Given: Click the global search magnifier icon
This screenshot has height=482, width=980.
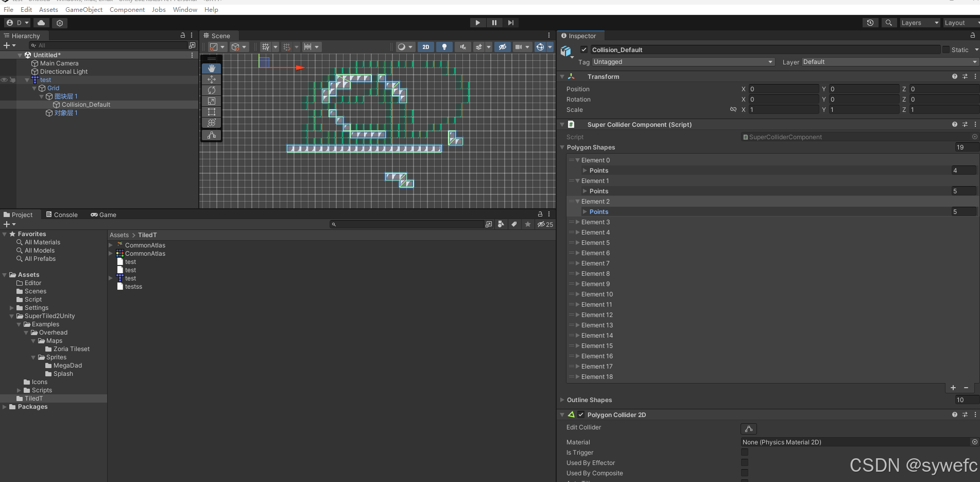Looking at the screenshot, I should tap(889, 23).
